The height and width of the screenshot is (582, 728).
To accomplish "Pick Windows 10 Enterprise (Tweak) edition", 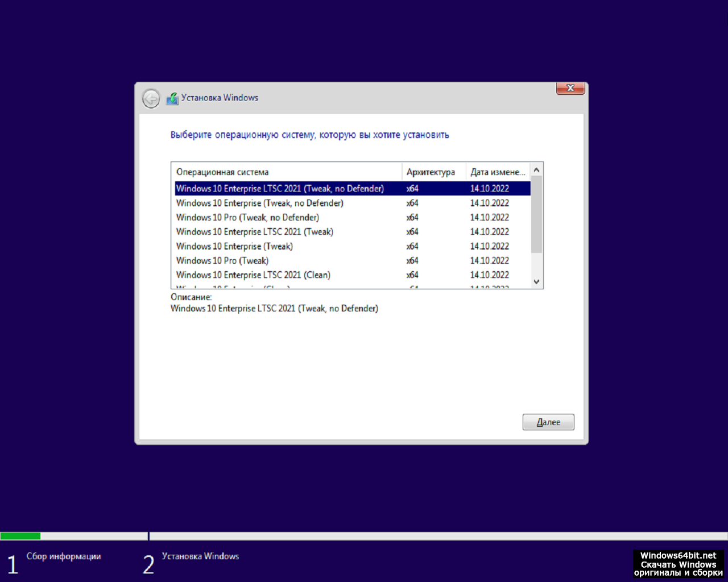I will pyautogui.click(x=234, y=246).
